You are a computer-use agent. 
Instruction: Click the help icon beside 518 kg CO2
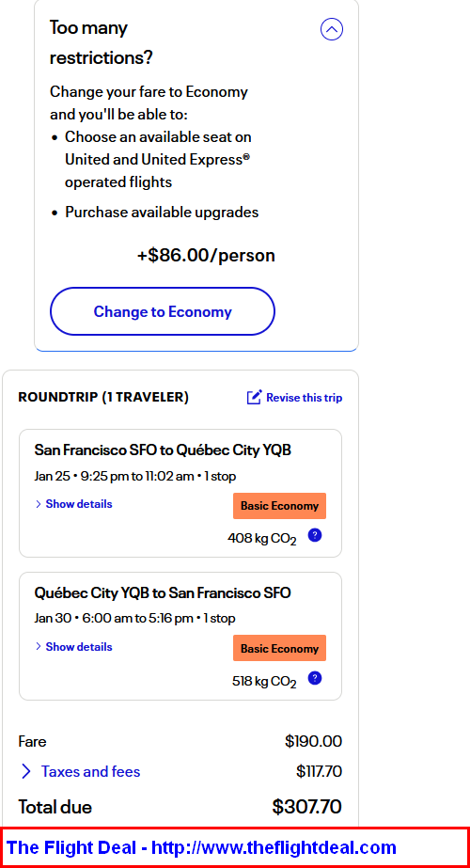[315, 678]
